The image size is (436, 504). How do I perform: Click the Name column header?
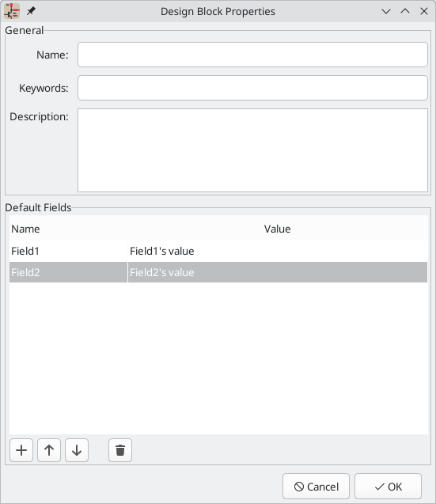[69, 229]
